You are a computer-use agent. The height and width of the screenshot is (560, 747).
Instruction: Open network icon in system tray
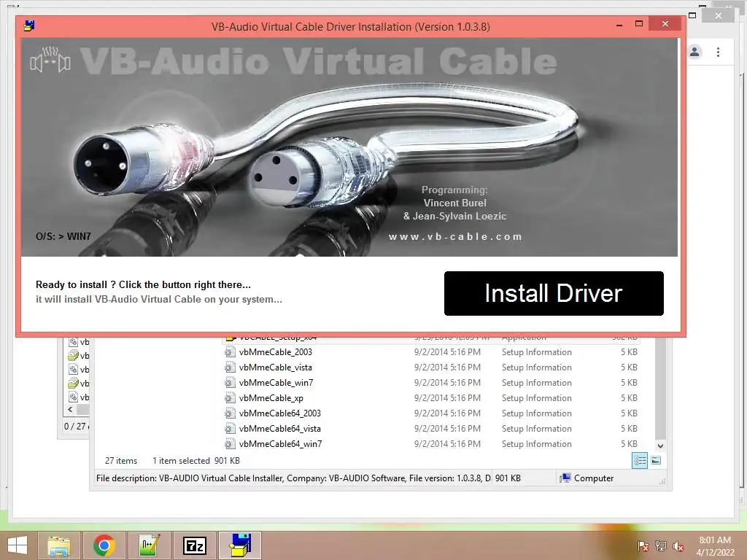coord(661,545)
